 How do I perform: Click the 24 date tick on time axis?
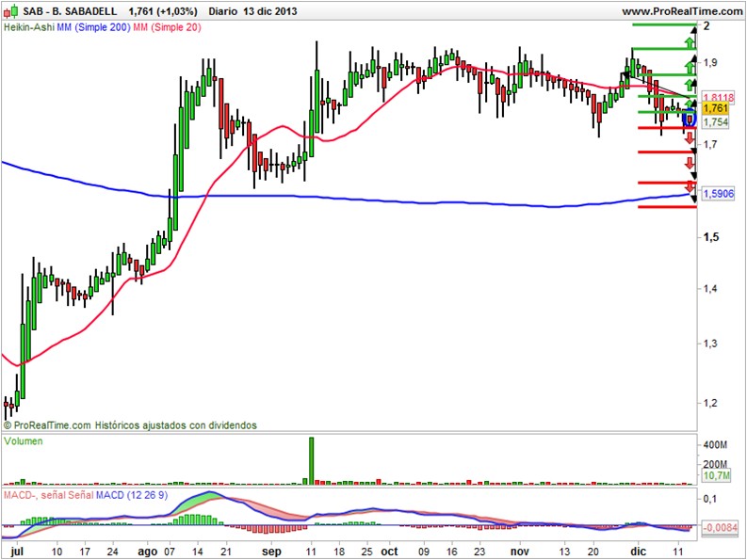click(113, 552)
